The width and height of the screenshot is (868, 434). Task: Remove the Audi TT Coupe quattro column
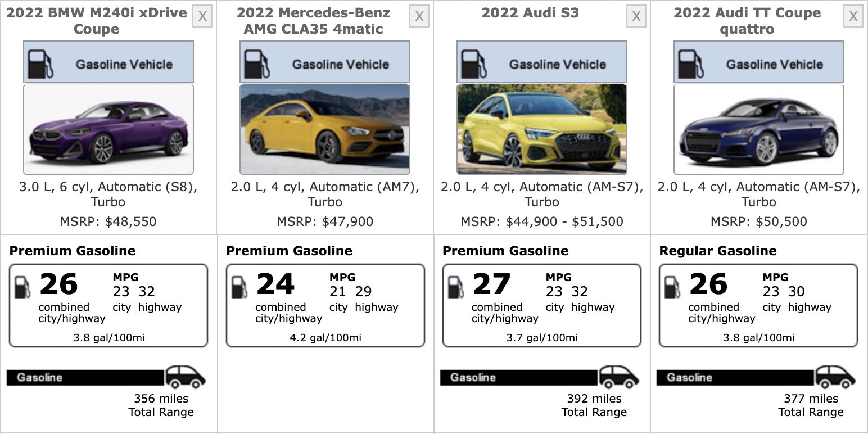pos(853,16)
